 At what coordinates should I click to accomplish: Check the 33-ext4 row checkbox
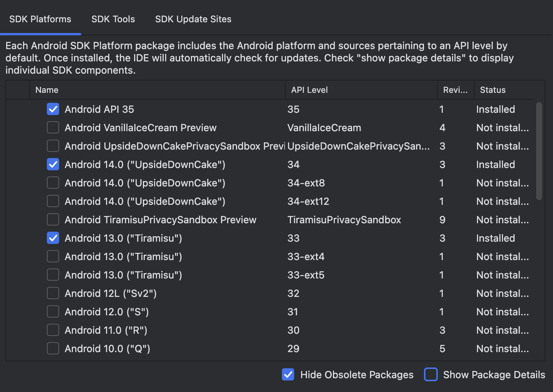coord(53,257)
